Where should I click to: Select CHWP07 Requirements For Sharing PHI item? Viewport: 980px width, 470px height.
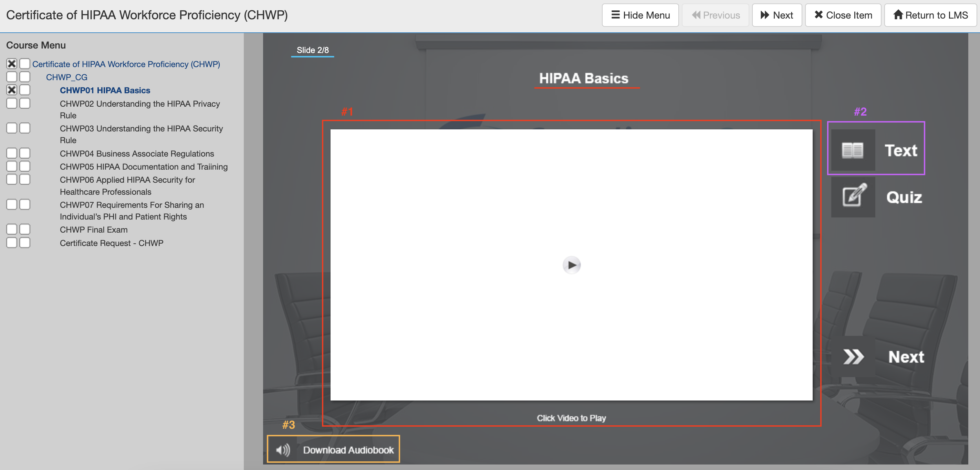132,211
